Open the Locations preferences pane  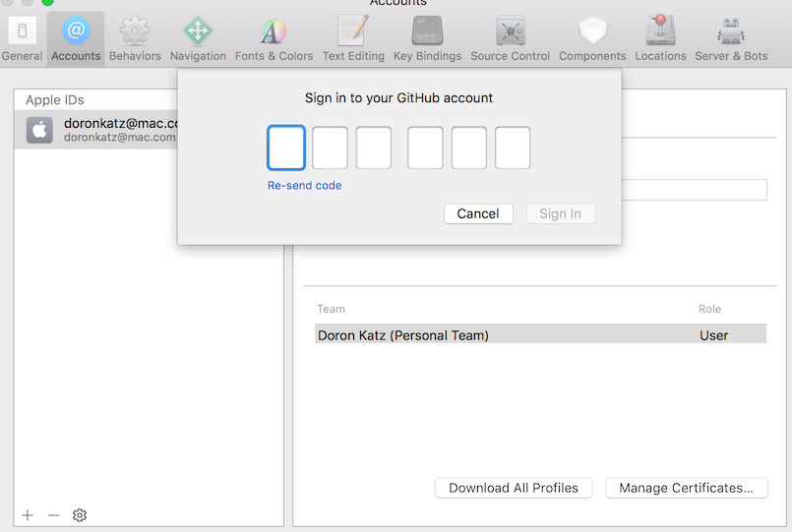660,39
